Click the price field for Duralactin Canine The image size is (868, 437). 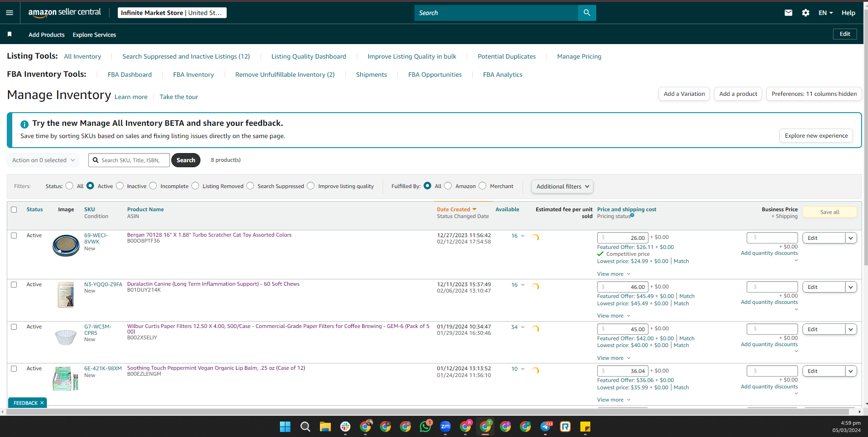click(623, 287)
